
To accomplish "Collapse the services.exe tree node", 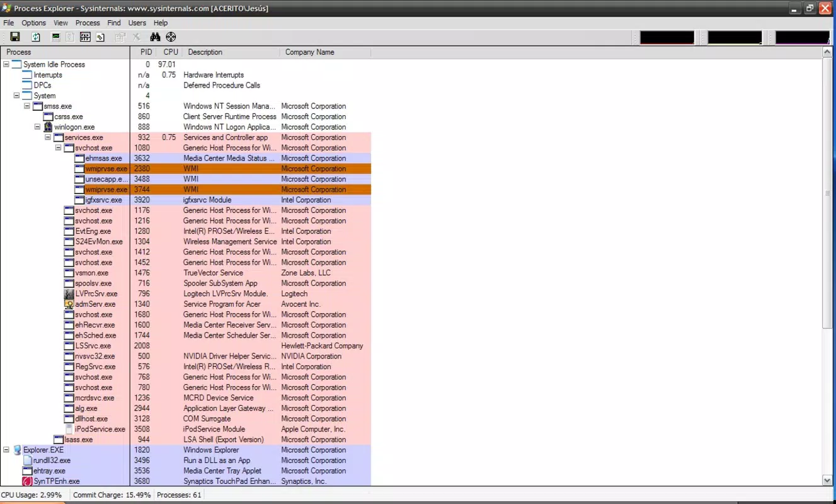I will click(x=48, y=137).
